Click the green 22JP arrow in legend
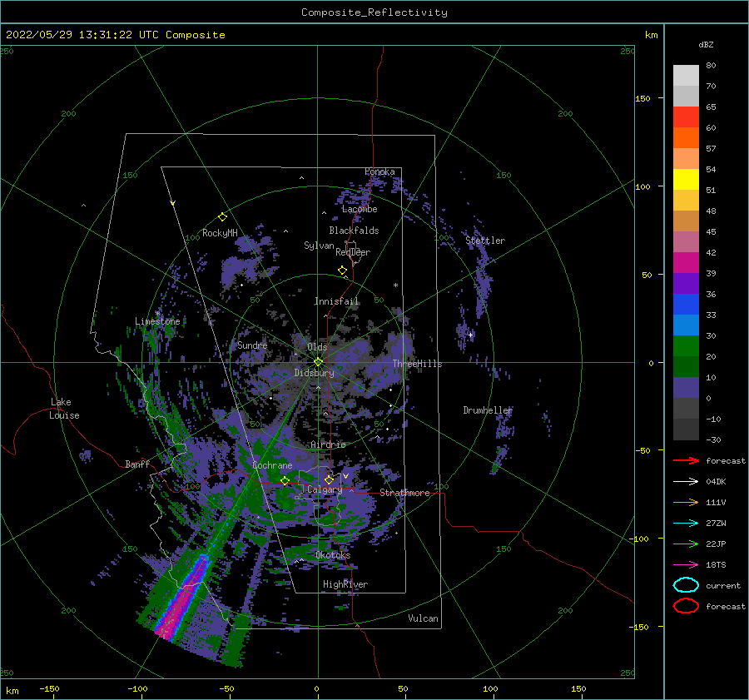Image resolution: width=749 pixels, height=700 pixels. tap(686, 544)
